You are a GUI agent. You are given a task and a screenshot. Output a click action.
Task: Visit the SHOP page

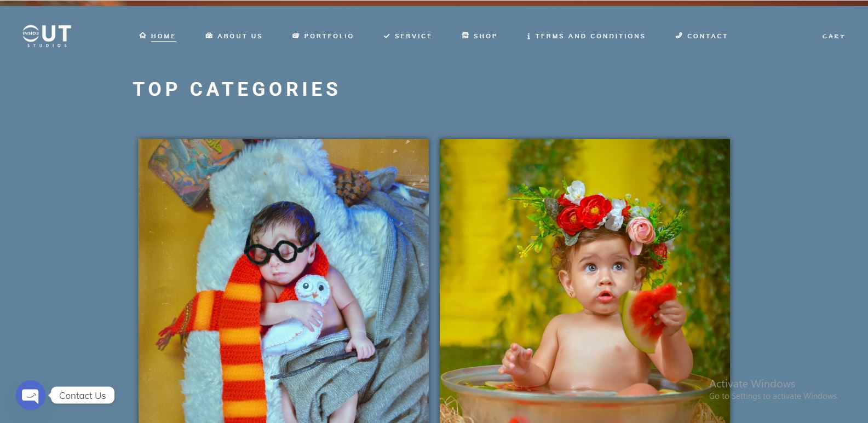coord(485,36)
